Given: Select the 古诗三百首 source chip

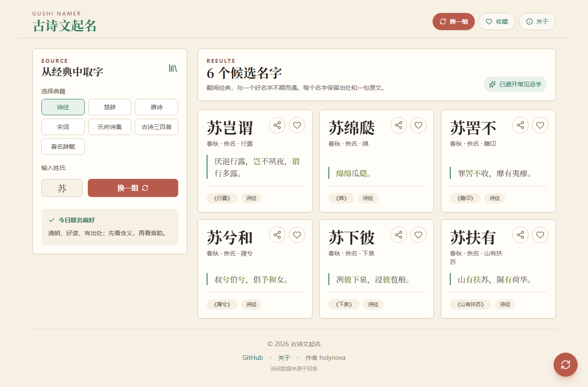Looking at the screenshot, I should [x=157, y=127].
